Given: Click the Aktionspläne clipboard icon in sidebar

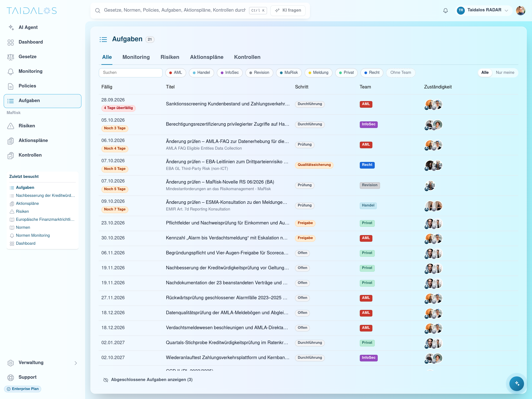Looking at the screenshot, I should 11,141.
